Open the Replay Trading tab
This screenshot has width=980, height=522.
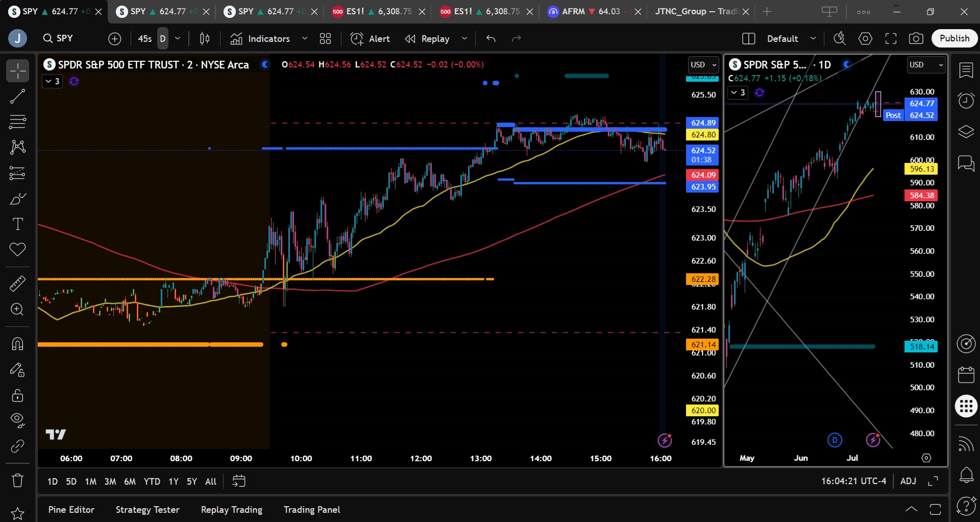[x=232, y=510]
